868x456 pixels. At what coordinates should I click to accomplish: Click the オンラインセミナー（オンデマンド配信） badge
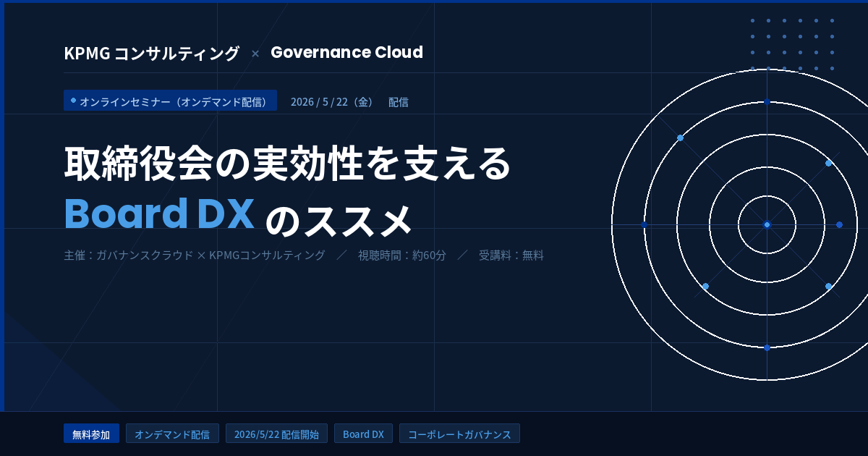[170, 101]
